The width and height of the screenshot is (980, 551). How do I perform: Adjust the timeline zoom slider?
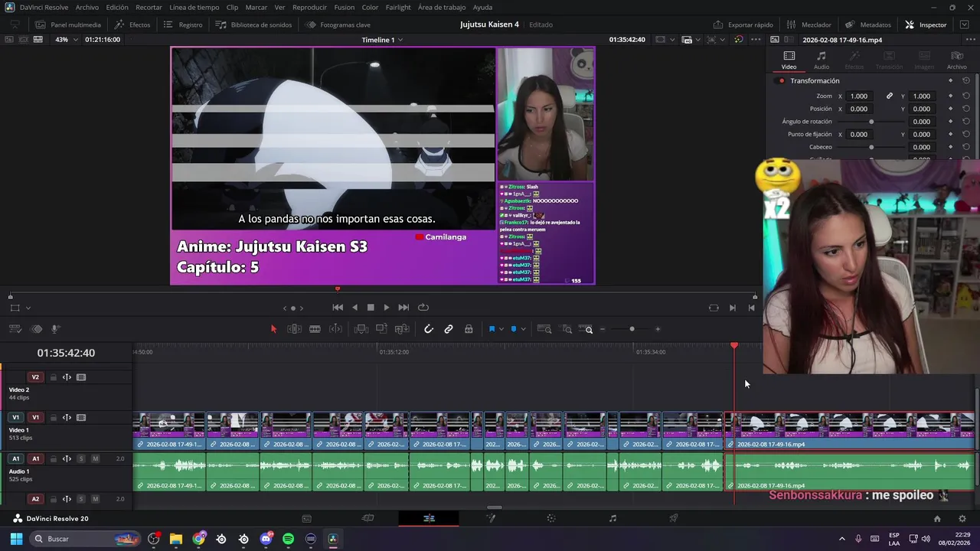click(x=632, y=329)
